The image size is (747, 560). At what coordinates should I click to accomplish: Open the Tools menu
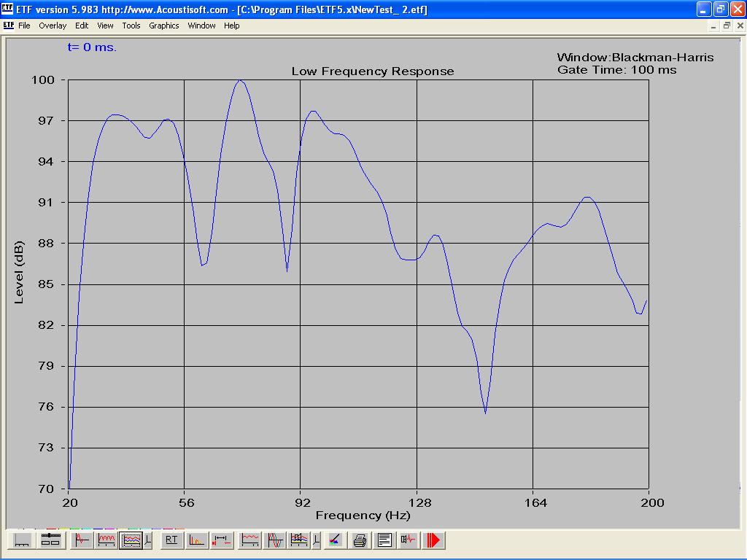pos(131,26)
